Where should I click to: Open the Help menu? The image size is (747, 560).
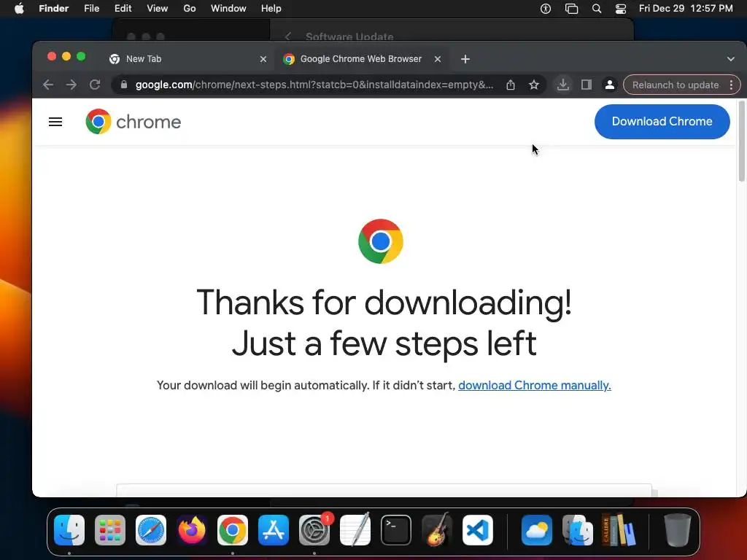[x=271, y=9]
